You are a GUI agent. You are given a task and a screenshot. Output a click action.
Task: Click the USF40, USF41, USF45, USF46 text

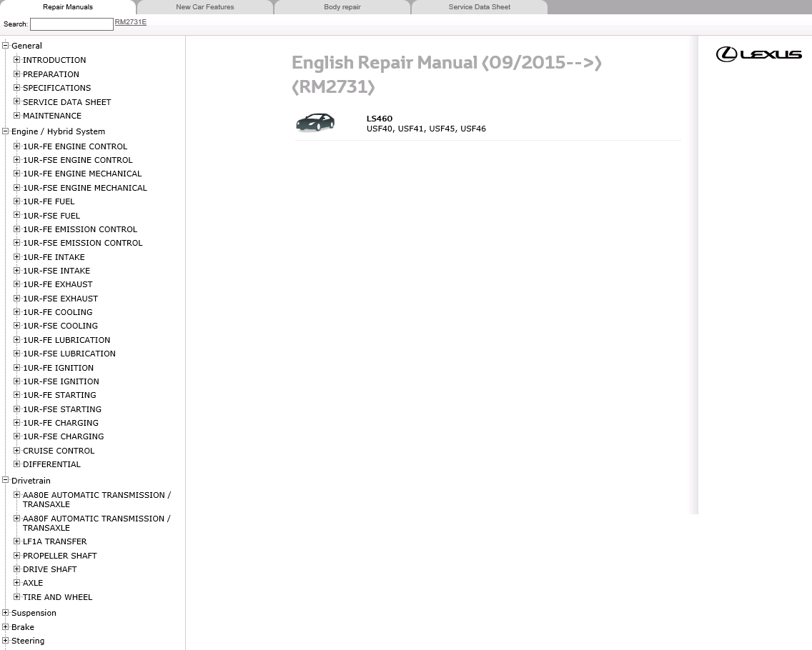point(426,129)
